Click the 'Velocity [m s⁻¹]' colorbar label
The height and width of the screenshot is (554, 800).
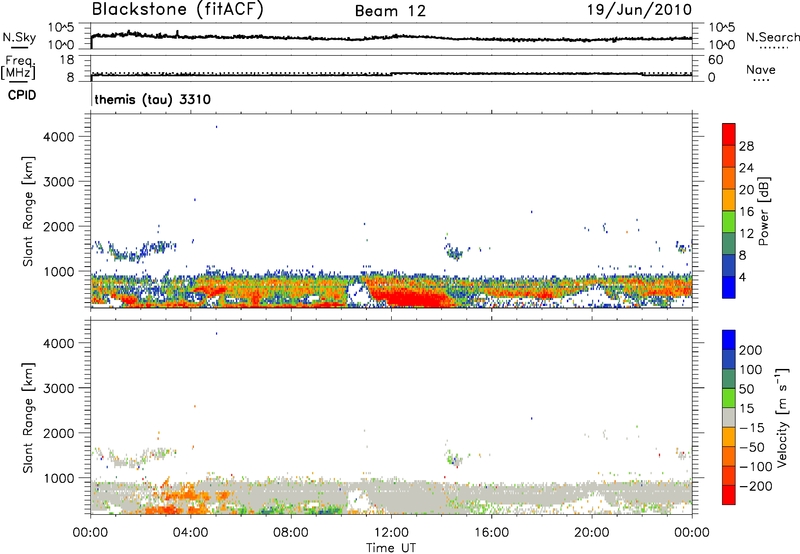782,417
